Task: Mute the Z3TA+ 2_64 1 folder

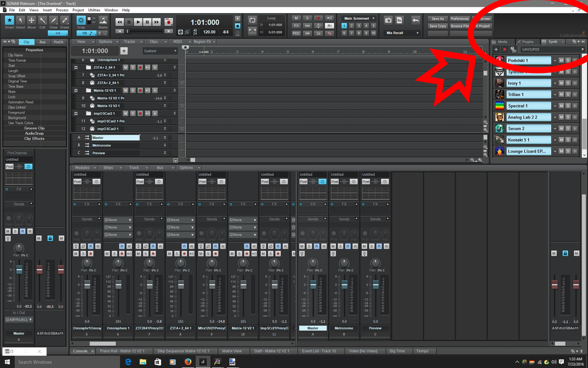Action: (x=125, y=67)
